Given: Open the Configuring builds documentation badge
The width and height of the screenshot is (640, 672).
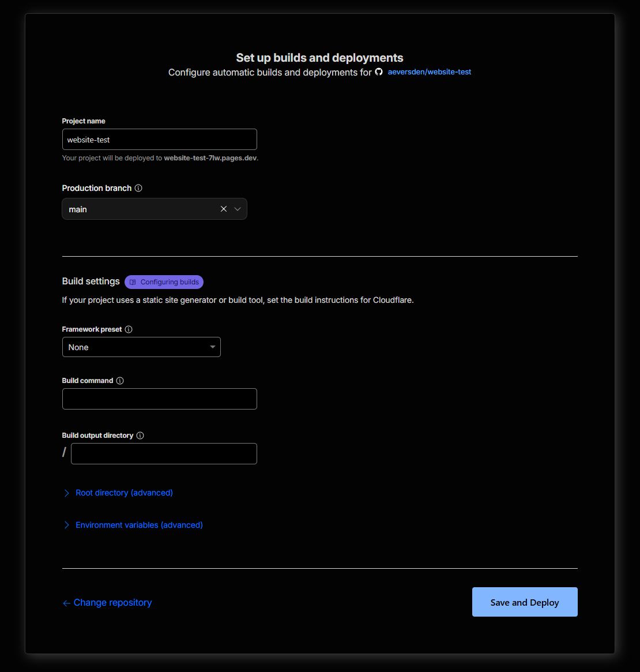Looking at the screenshot, I should 164,282.
